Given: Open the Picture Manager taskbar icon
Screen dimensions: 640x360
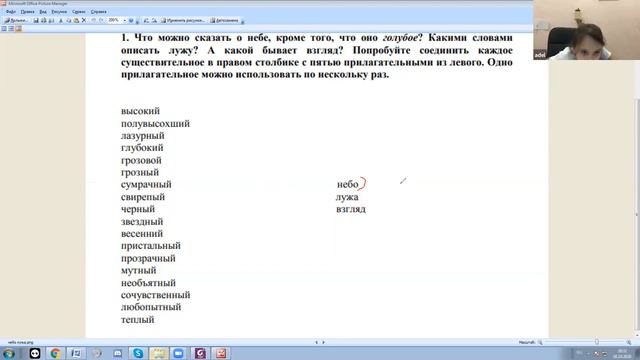Looking at the screenshot, I should click(x=221, y=353).
